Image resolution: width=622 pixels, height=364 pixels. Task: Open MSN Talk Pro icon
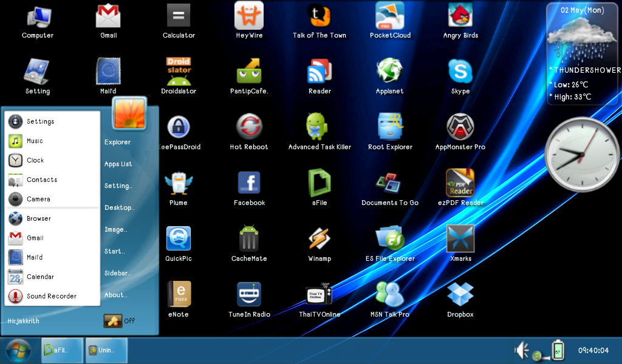point(389,294)
